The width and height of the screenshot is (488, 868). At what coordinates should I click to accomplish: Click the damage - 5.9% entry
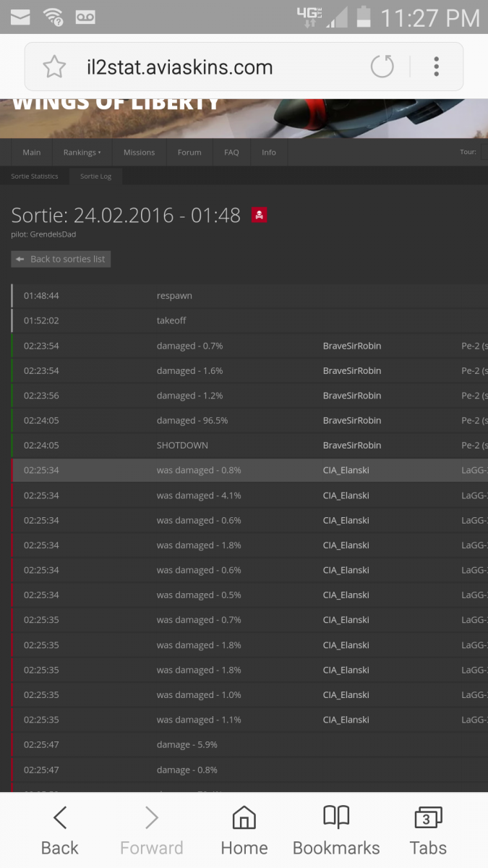point(187,744)
